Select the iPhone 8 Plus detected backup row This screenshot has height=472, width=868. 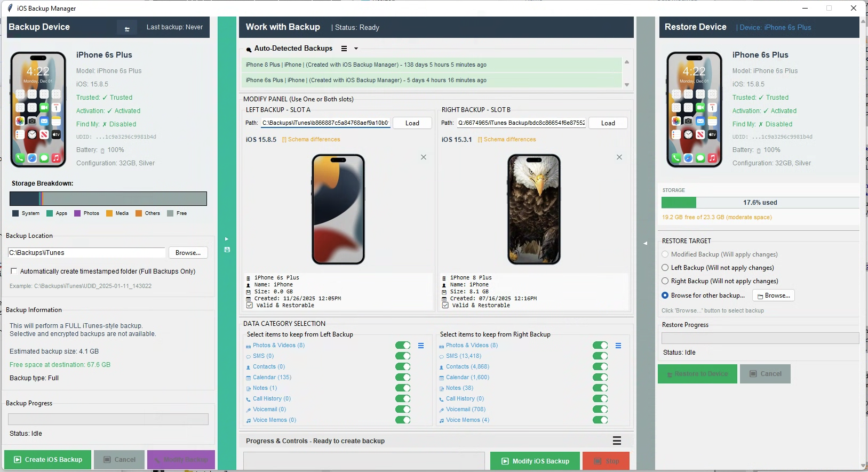[431, 65]
